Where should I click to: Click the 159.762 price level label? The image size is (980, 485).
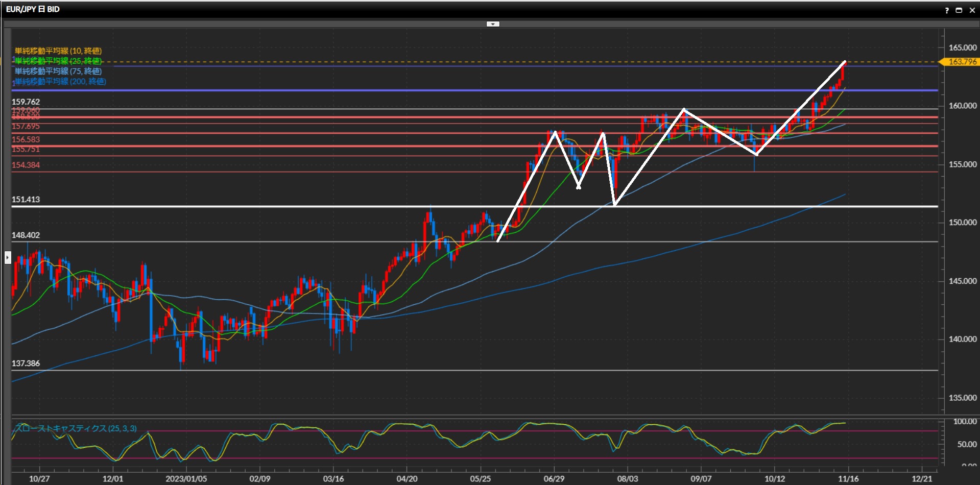26,102
